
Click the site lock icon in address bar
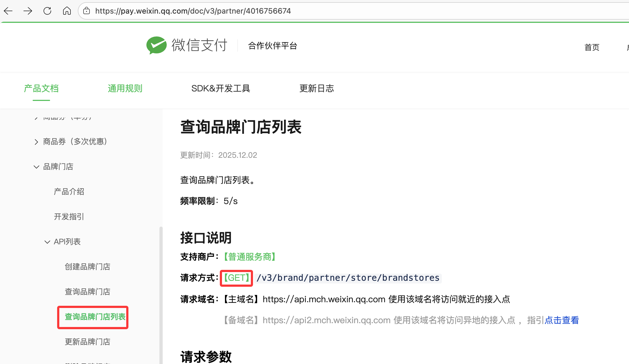pos(87,11)
